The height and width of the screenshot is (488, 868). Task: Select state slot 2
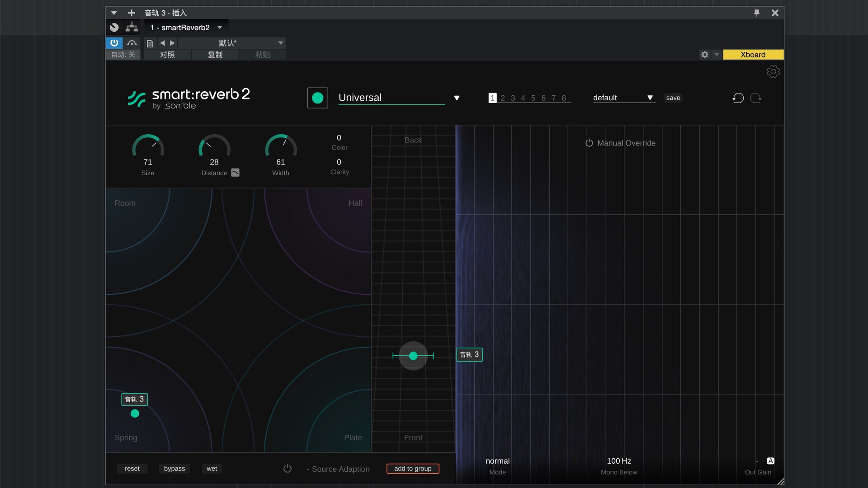click(503, 98)
